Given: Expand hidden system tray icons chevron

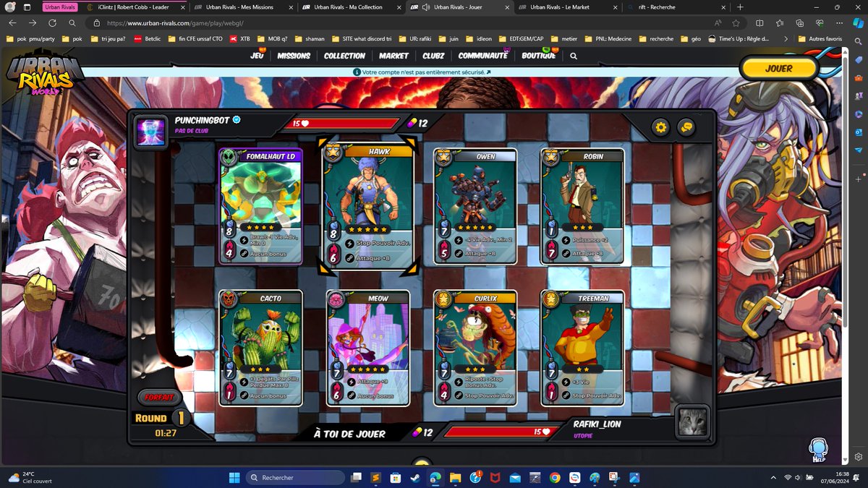Looking at the screenshot, I should pyautogui.click(x=775, y=477).
